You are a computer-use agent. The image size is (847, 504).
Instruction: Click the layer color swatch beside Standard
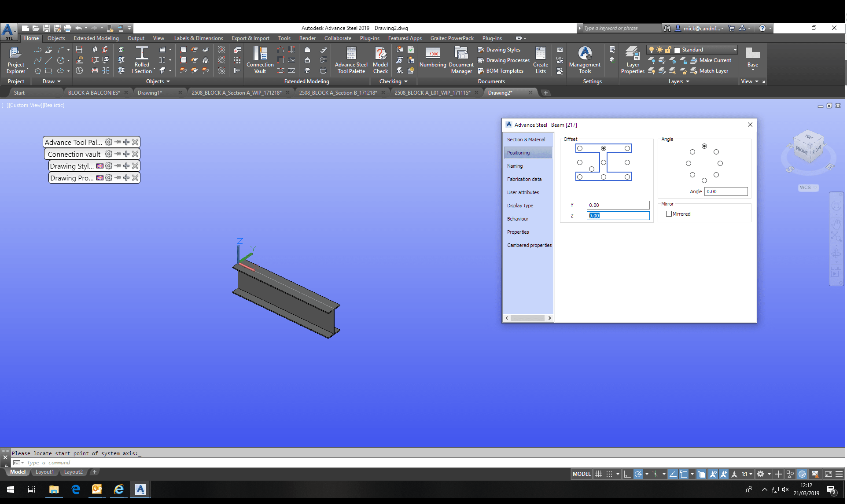(x=676, y=49)
